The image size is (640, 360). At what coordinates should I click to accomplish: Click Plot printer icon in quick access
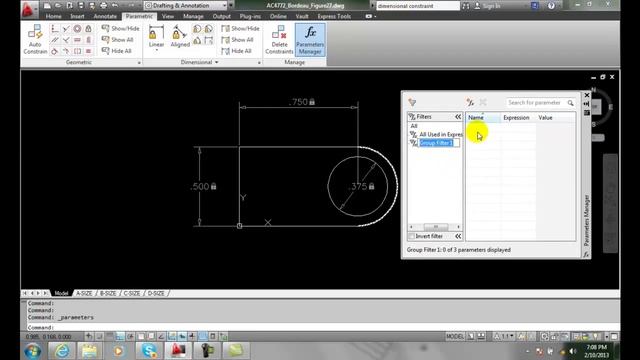coord(103,6)
